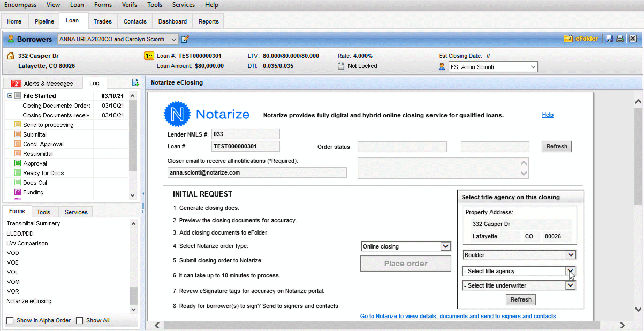
Task: Open the Verifs menu
Action: pyautogui.click(x=129, y=5)
